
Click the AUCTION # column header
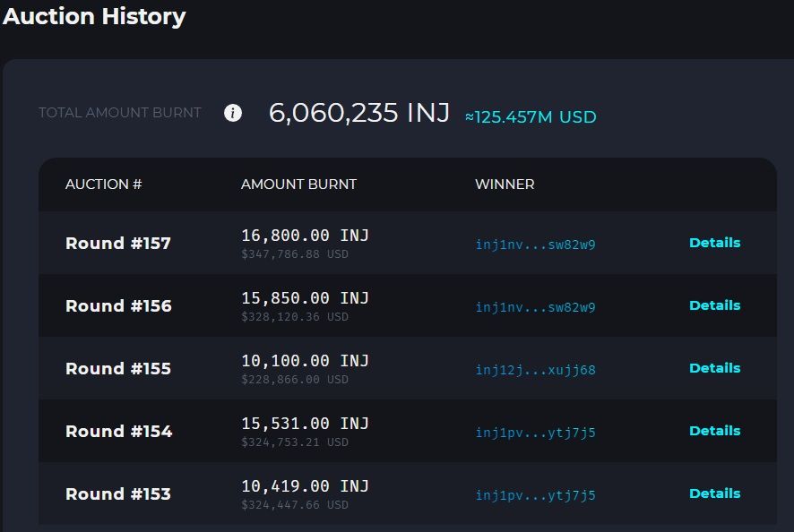coord(103,184)
